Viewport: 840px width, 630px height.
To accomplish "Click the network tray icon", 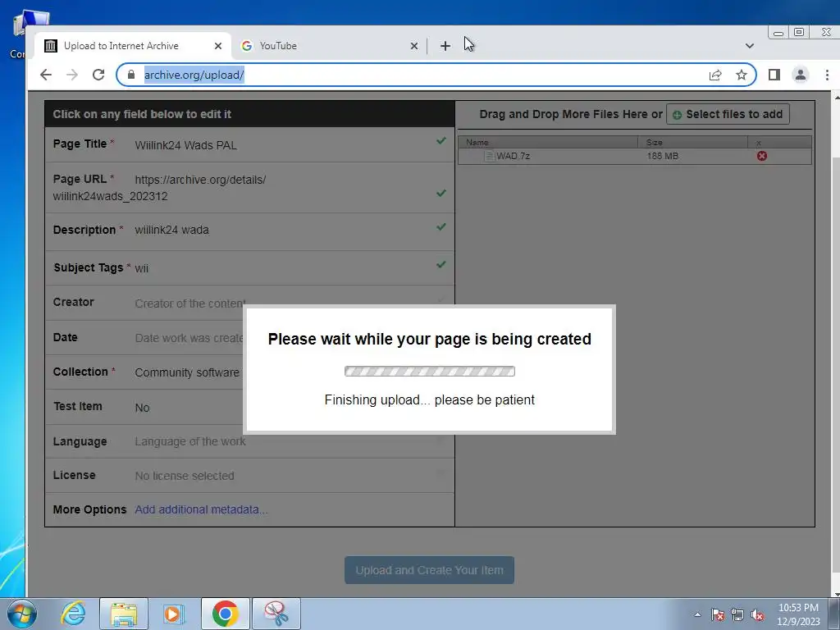I will point(737,614).
